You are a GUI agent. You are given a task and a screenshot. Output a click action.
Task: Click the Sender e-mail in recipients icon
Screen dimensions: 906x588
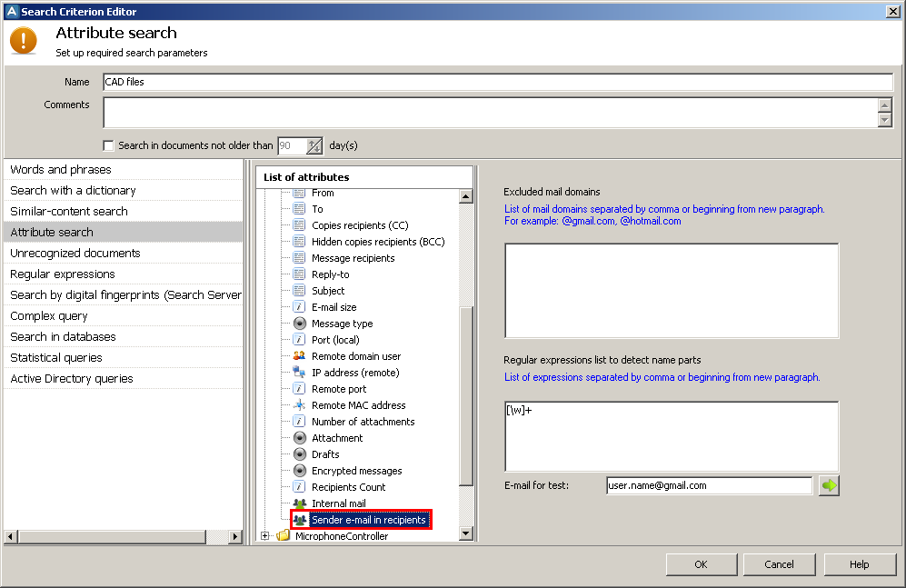tap(299, 520)
